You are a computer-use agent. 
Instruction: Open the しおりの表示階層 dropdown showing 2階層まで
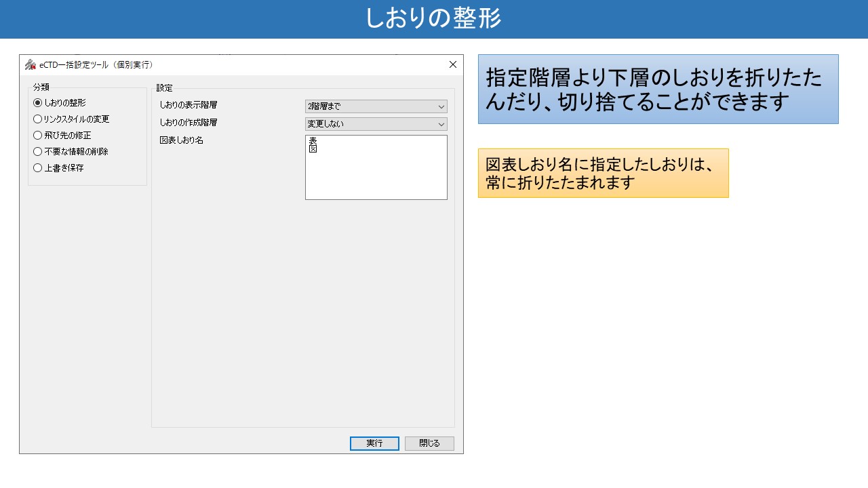(376, 106)
